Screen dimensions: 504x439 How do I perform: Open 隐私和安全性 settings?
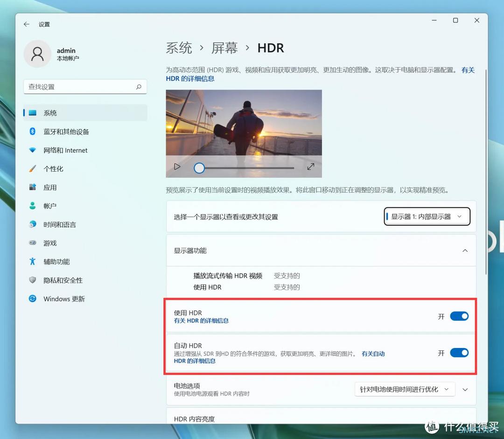coord(85,280)
